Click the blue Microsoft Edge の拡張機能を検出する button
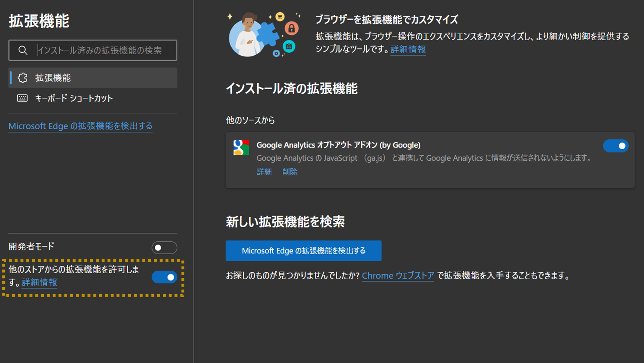The image size is (644, 363). 303,250
